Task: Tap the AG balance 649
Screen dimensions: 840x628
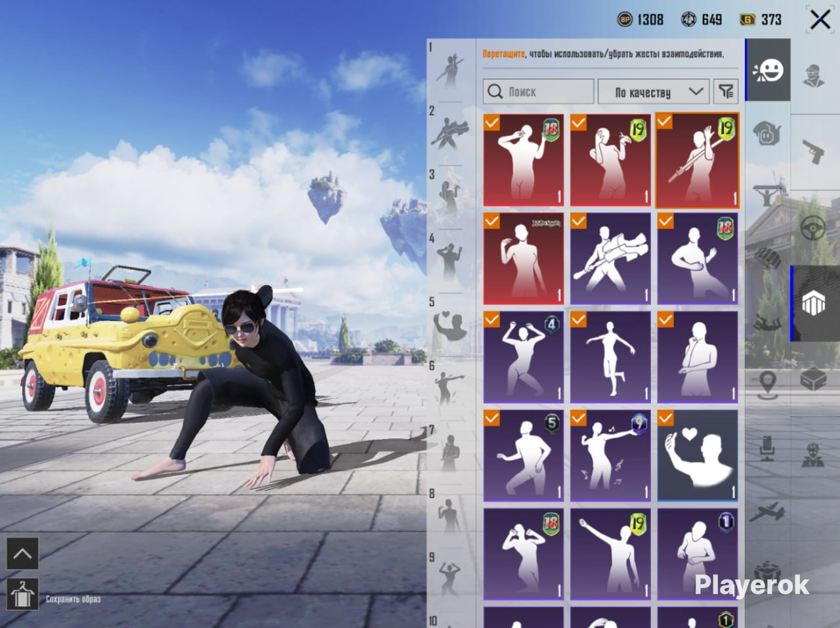Action: 702,20
